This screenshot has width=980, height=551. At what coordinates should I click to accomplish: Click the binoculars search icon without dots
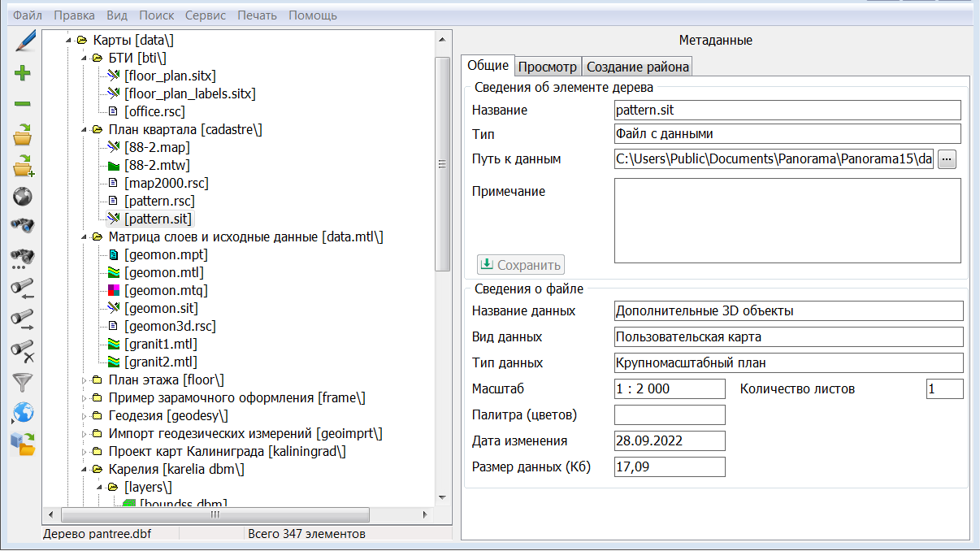tap(23, 225)
